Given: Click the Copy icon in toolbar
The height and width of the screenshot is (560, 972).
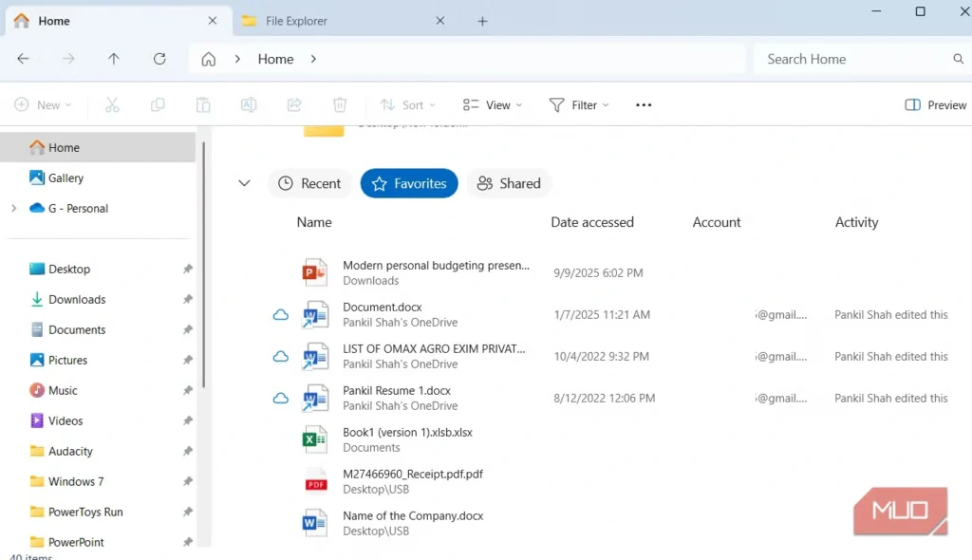Looking at the screenshot, I should pyautogui.click(x=158, y=105).
